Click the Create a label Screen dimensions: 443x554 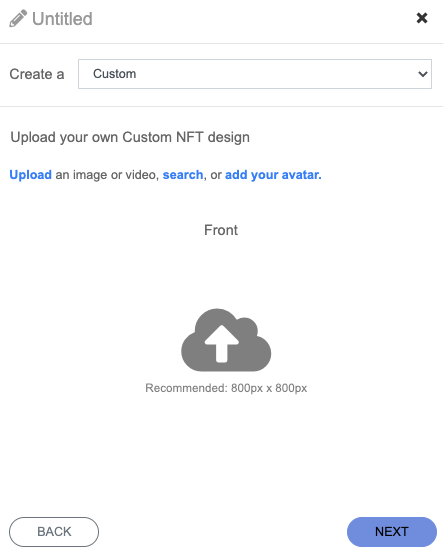(x=37, y=74)
